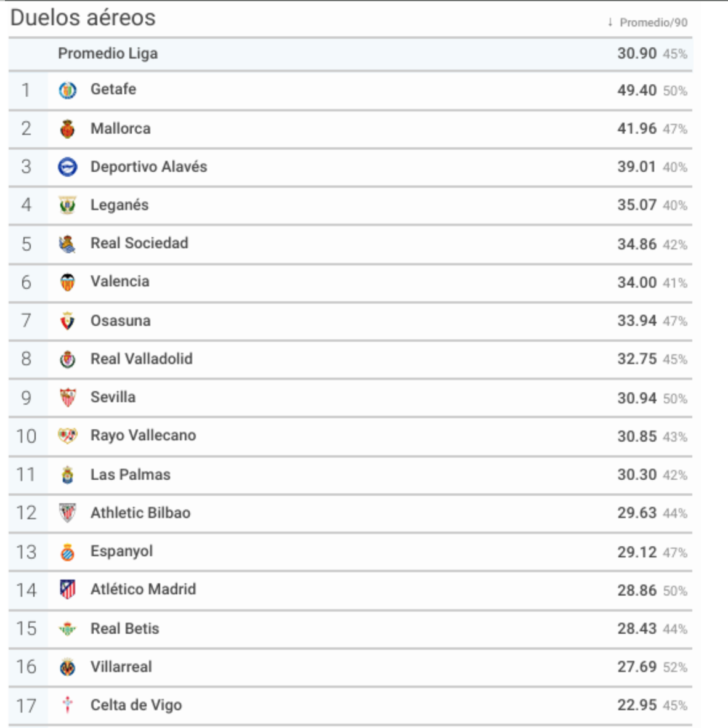
Task: Select the Deportivo Alavés crest
Action: tap(67, 167)
